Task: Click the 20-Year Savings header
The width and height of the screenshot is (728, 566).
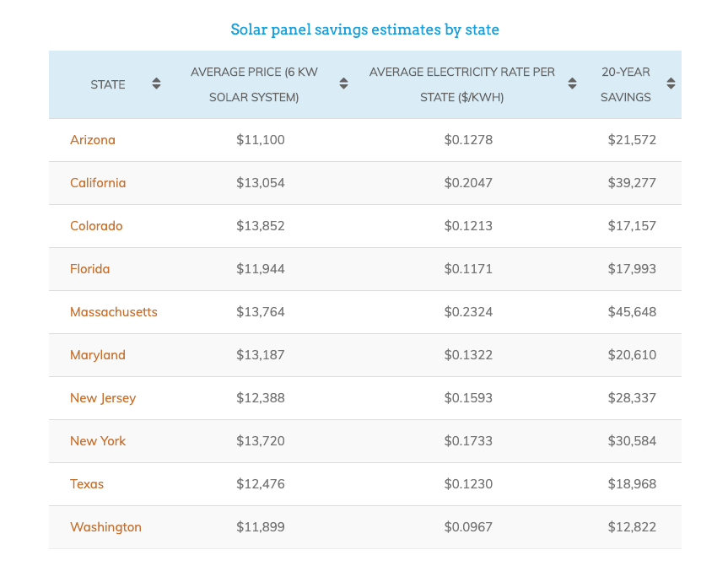Action: point(626,84)
